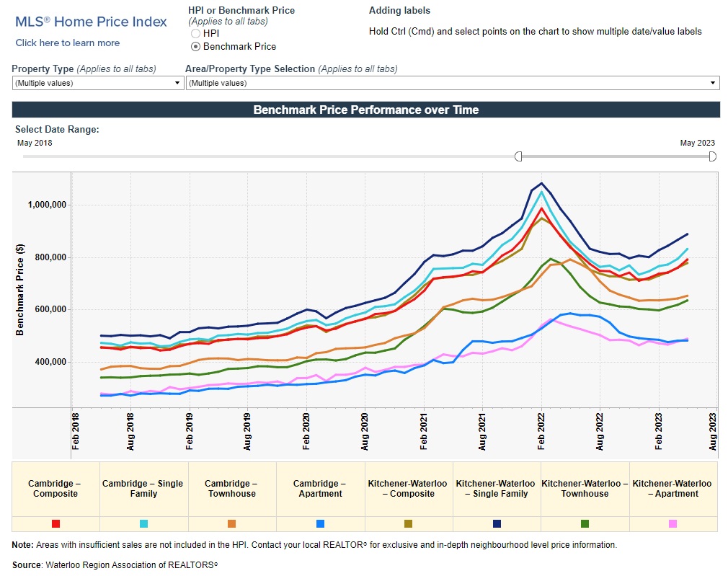The height and width of the screenshot is (576, 728).
Task: Click the cyan Cambridge Single Family swatch
Action: click(143, 523)
